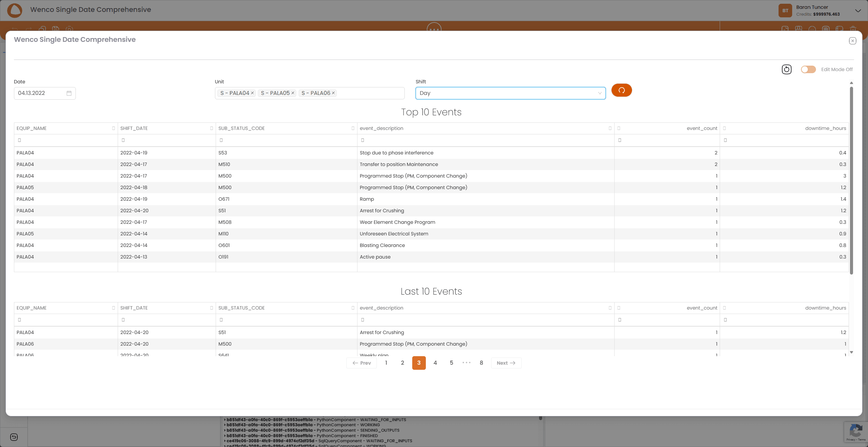Click the Next pagination button
The height and width of the screenshot is (447, 868).
click(506, 363)
